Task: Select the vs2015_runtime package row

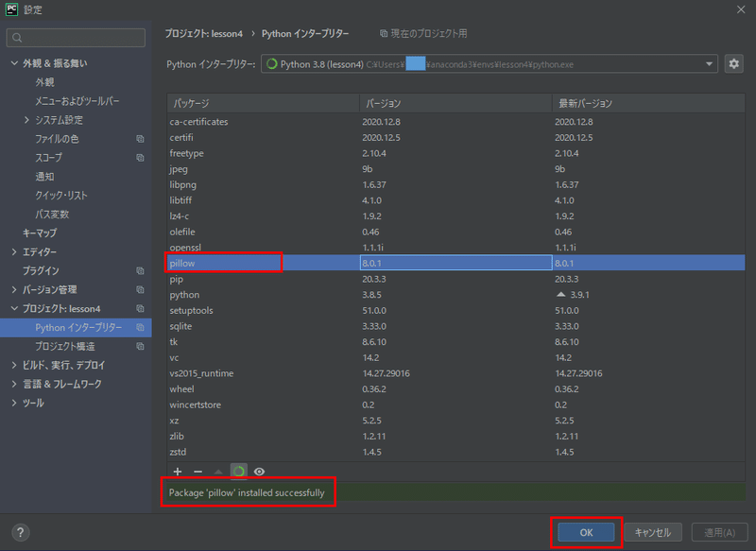Action: coord(455,373)
